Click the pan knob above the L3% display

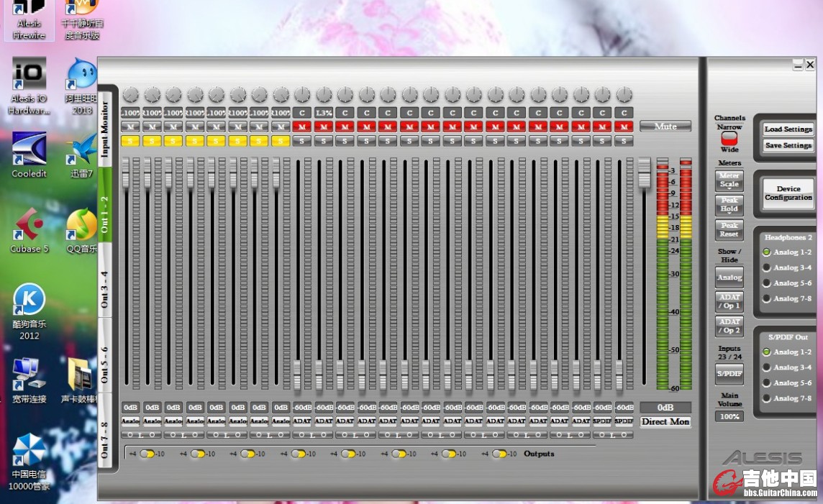pyautogui.click(x=324, y=95)
